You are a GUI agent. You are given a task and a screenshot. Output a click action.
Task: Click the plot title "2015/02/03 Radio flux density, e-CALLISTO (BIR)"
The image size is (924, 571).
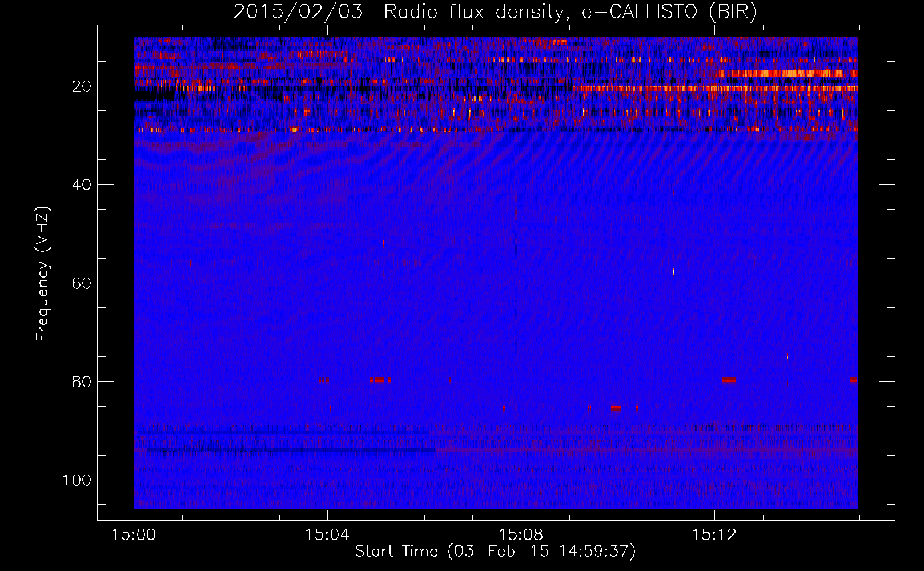point(495,12)
